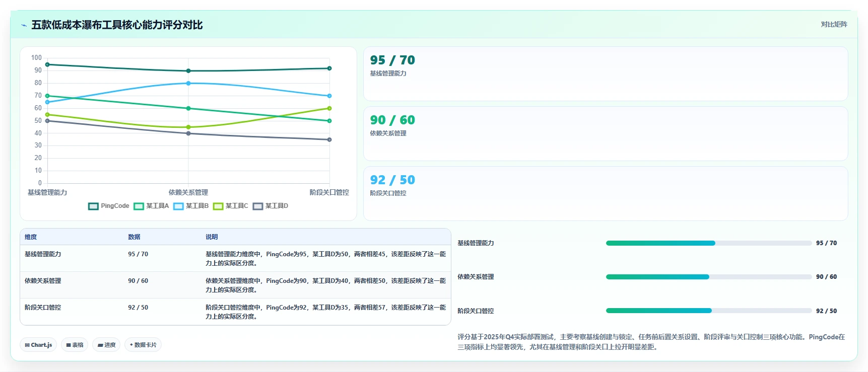Click the description mentioning 两者相差45
The width and height of the screenshot is (868, 372).
325,259
